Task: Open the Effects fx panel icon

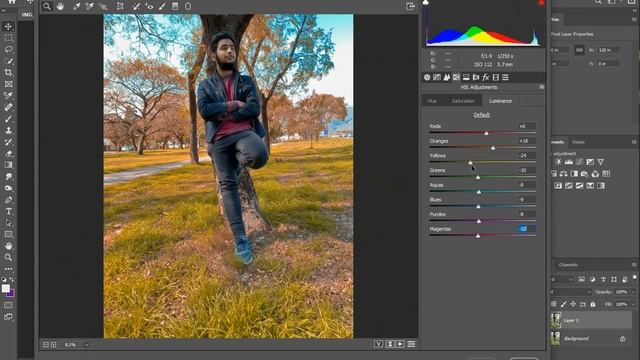Action: (x=486, y=77)
